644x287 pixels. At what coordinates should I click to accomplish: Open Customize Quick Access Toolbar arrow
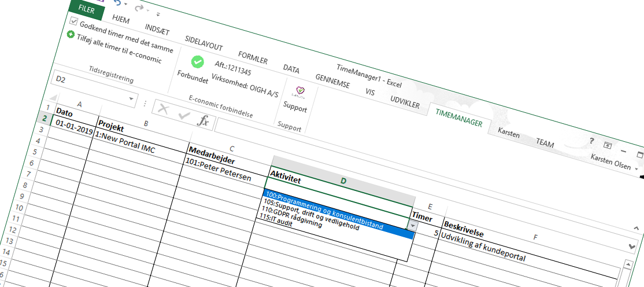pos(158,14)
